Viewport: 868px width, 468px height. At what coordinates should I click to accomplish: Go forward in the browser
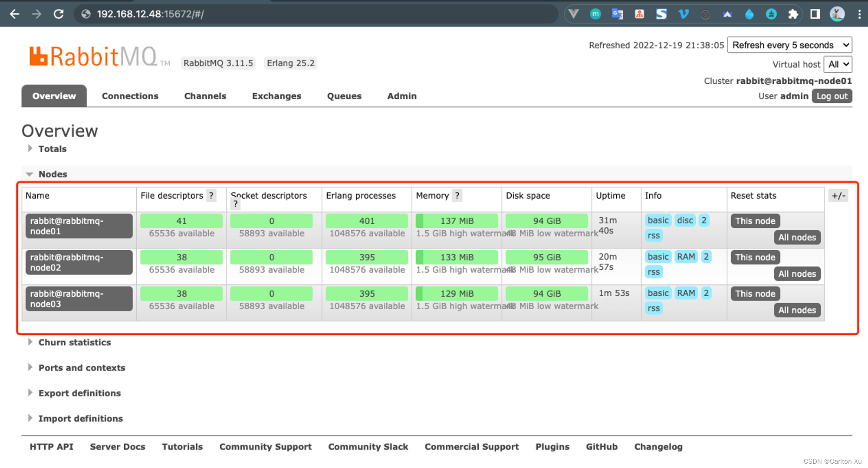click(36, 14)
